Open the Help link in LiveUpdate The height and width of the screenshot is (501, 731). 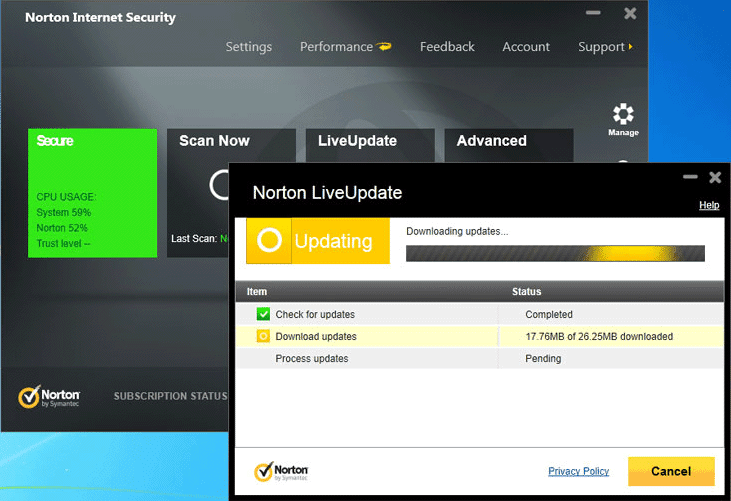pos(709,205)
